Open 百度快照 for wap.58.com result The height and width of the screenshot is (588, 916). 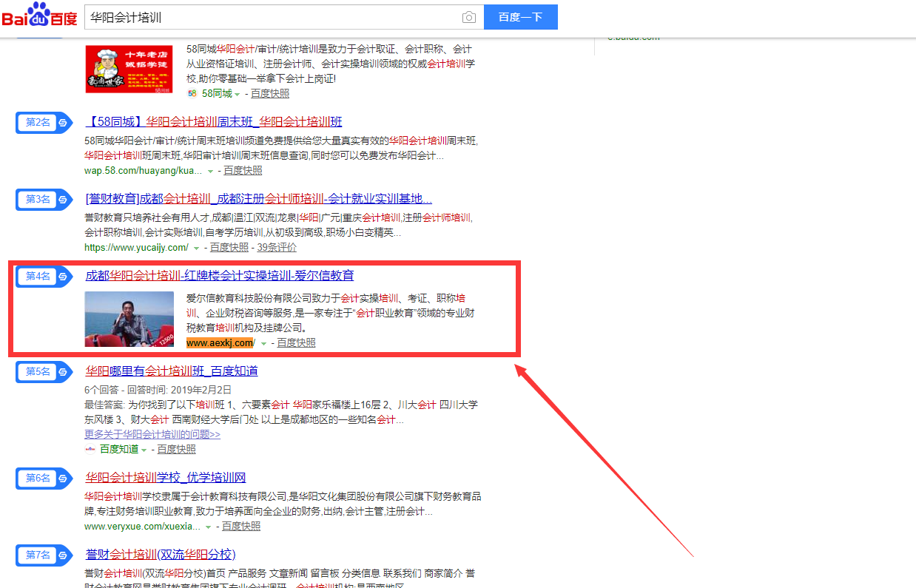click(x=243, y=170)
